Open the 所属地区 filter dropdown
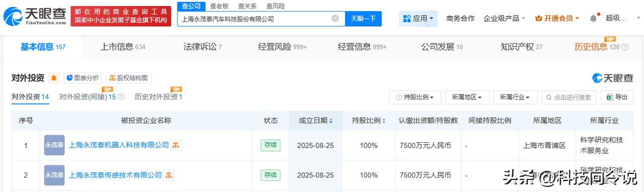Image resolution: width=644 pixels, height=192 pixels. pyautogui.click(x=467, y=98)
